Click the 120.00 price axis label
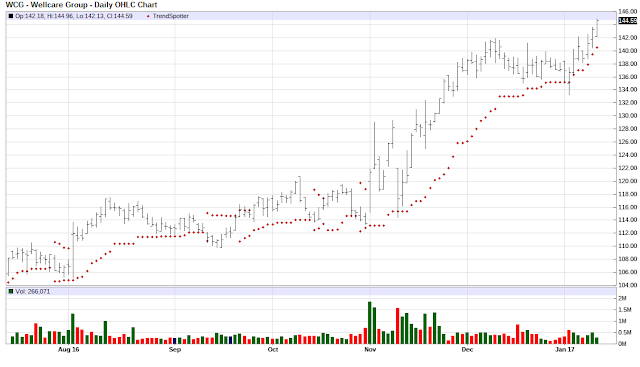Image resolution: width=640 pixels, height=367 pixels. pos(627,181)
